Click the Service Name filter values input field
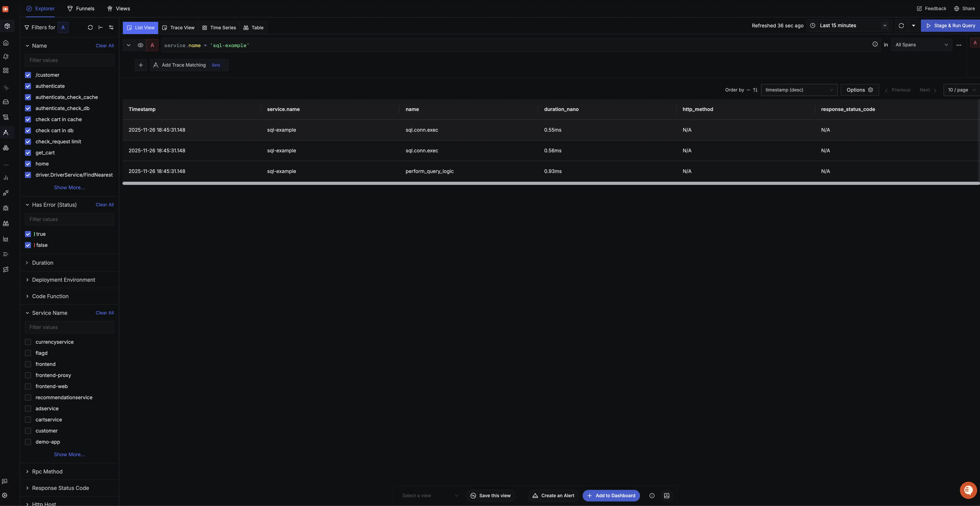 [69, 327]
